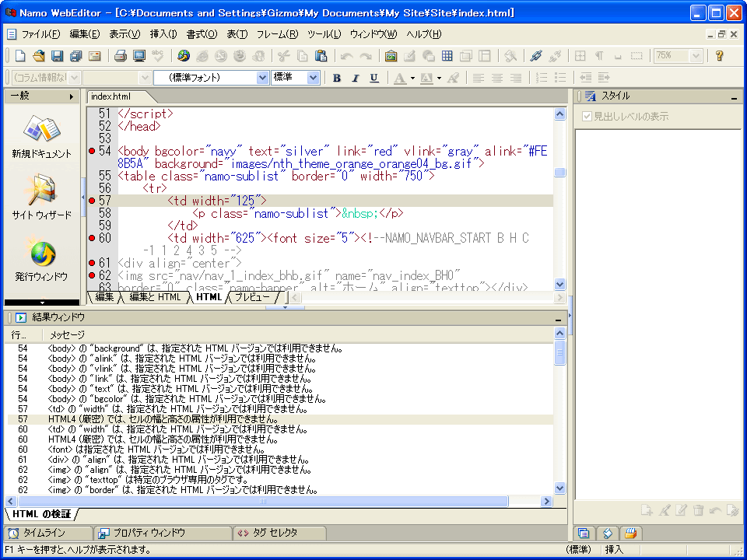Toggle red marker on line 62
Viewport: 747px width, 560px height.
pyautogui.click(x=92, y=275)
